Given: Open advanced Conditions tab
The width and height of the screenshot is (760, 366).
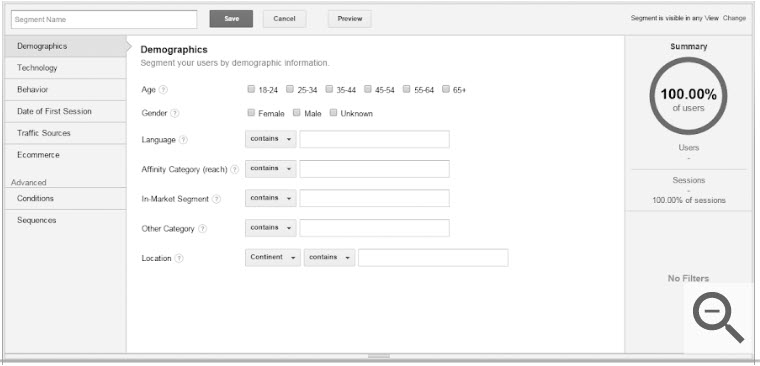Looking at the screenshot, I should click(x=65, y=198).
